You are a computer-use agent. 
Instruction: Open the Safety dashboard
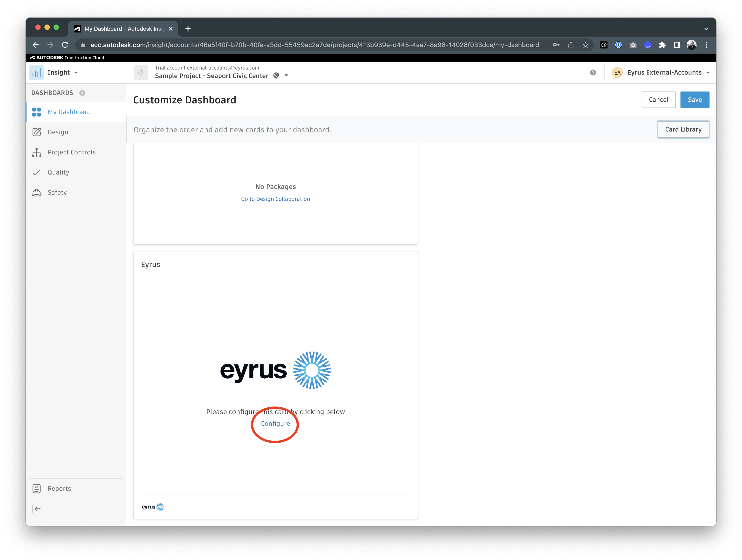click(x=76, y=193)
